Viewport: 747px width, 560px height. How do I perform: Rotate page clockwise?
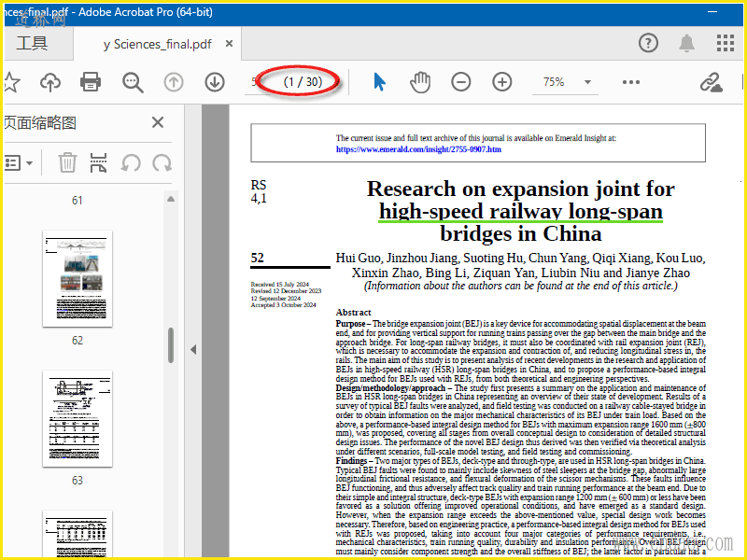tap(162, 162)
